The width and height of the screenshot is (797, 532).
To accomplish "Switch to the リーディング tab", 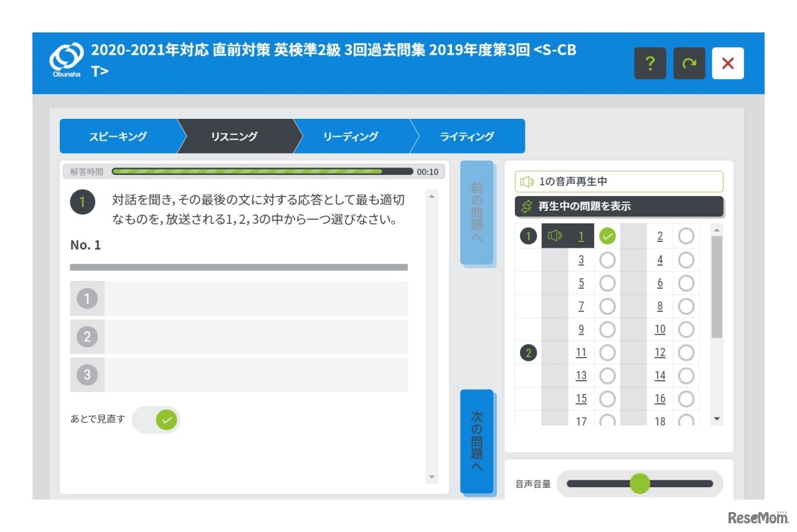I will click(x=351, y=136).
